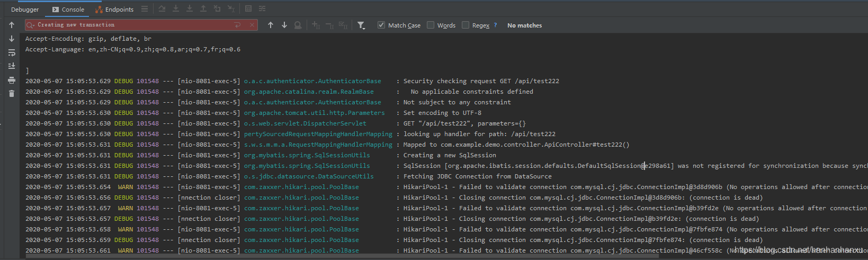
Task: Open the layout settings menu icon
Action: [145, 9]
